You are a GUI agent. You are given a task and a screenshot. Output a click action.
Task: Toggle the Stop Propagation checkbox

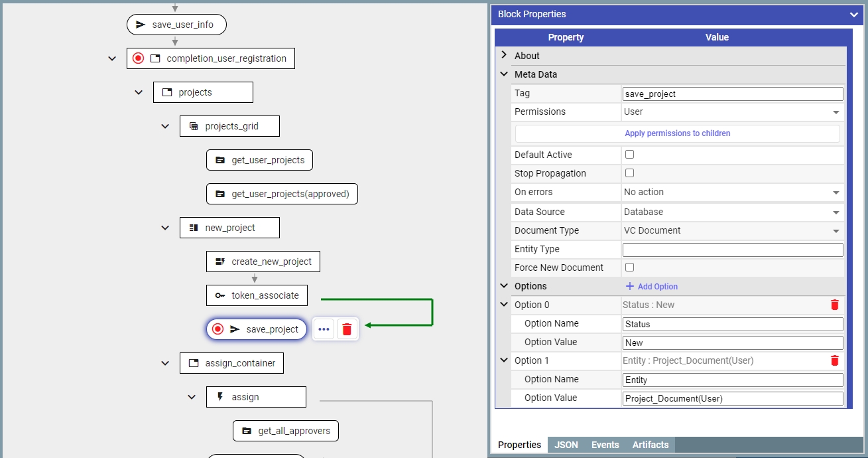click(630, 173)
